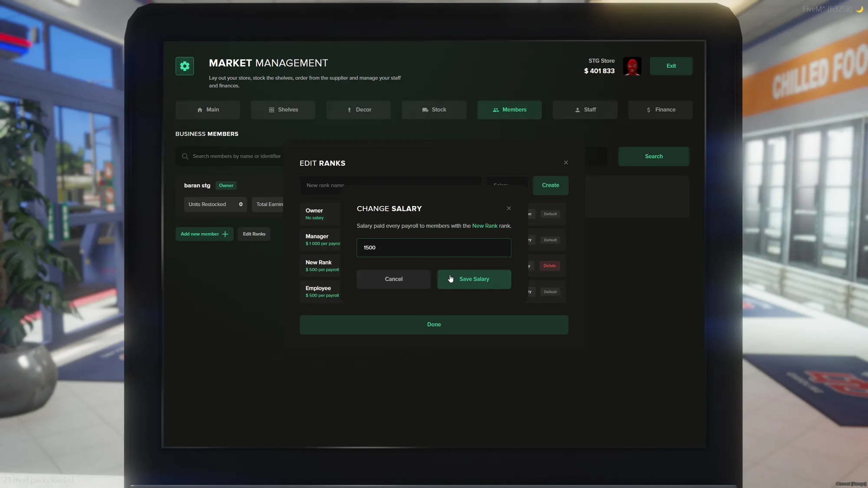This screenshot has width=868, height=488.
Task: Switch to the Shelves tab
Action: click(x=283, y=110)
